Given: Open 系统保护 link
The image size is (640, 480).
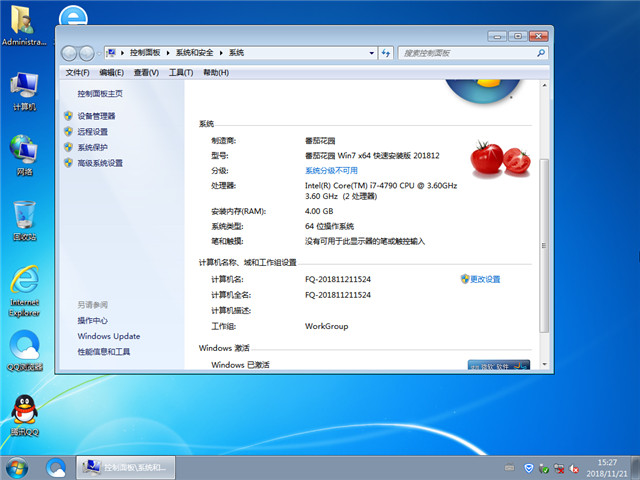Looking at the screenshot, I should pyautogui.click(x=93, y=147).
